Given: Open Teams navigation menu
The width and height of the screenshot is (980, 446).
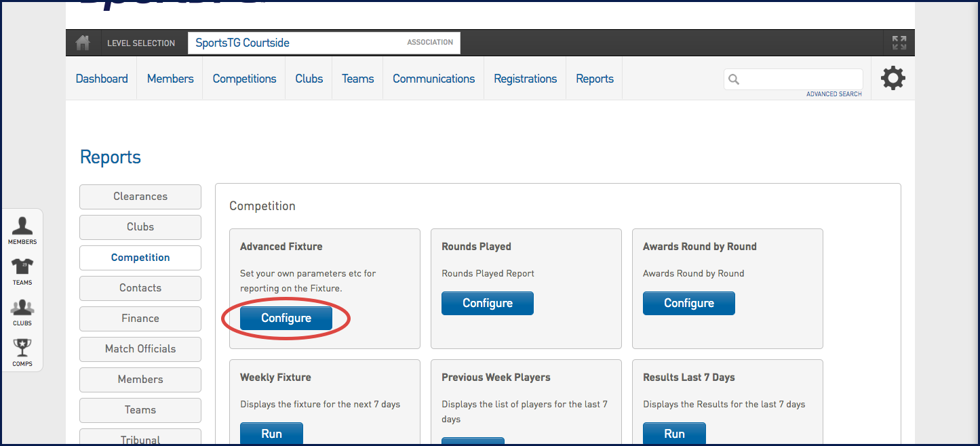Looking at the screenshot, I should (358, 79).
